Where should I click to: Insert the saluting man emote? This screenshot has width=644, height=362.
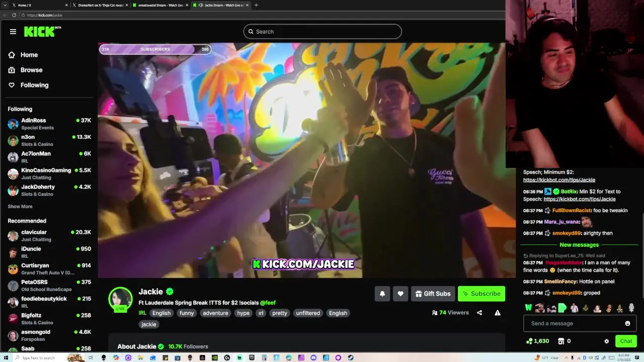540,308
